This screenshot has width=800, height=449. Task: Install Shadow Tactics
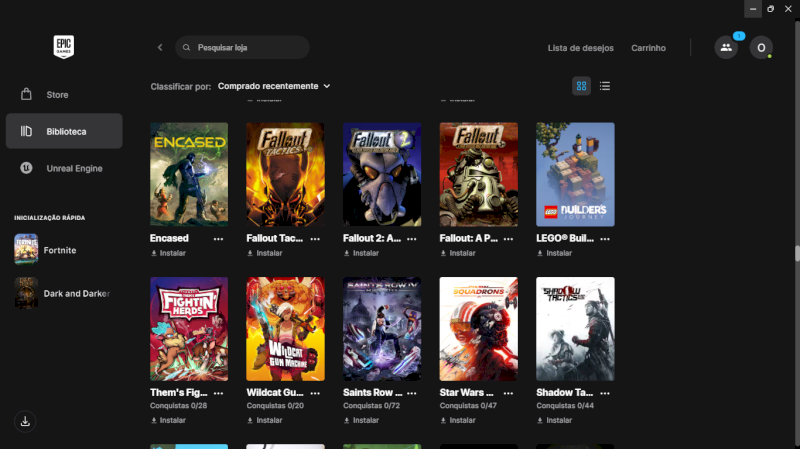pyautogui.click(x=555, y=420)
